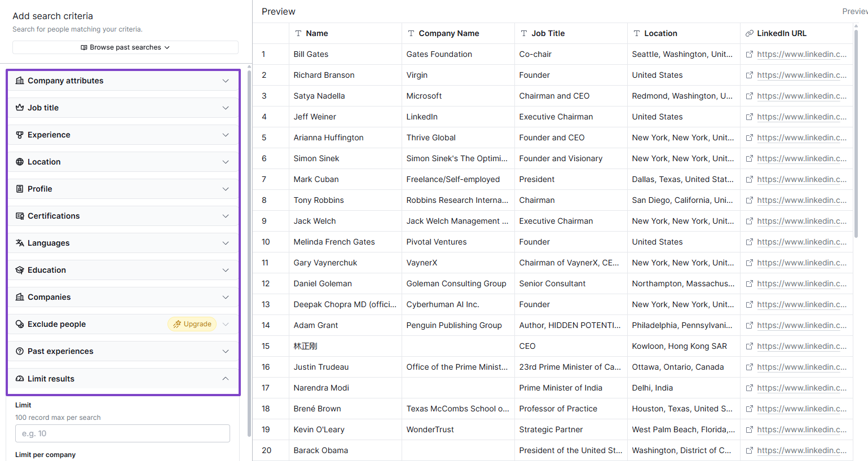Click the link icon in LinkedIn URL header
The width and height of the screenshot is (868, 461).
[750, 33]
